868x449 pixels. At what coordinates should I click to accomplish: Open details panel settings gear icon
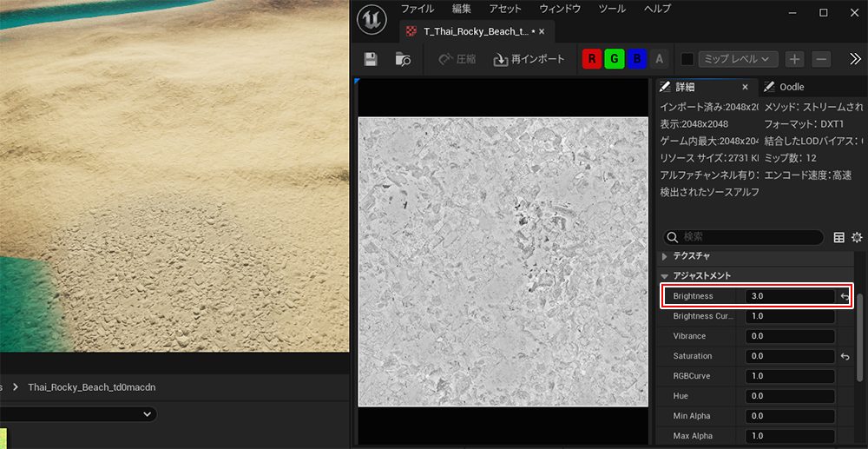tap(857, 237)
